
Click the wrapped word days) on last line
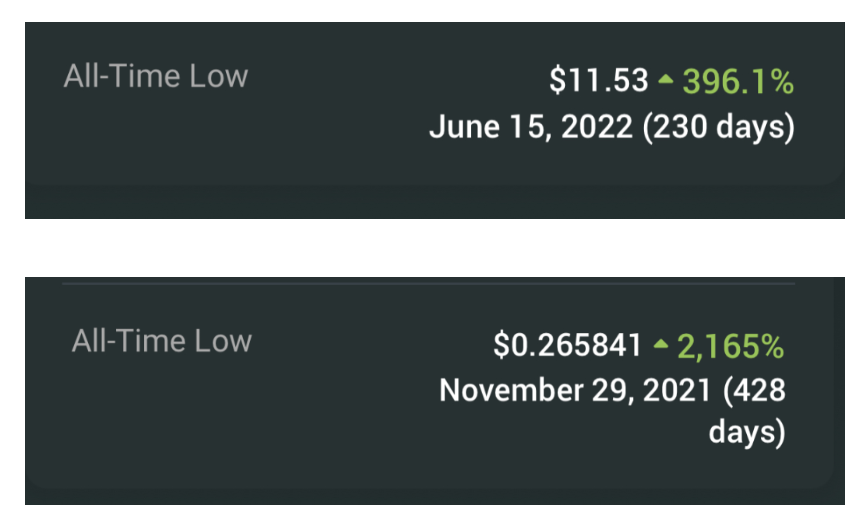point(748,433)
